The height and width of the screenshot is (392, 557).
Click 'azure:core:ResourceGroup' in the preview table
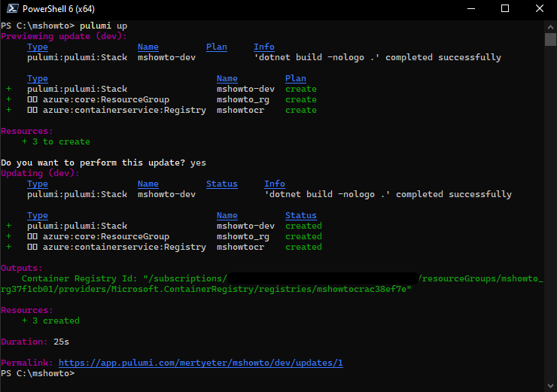[x=106, y=100]
